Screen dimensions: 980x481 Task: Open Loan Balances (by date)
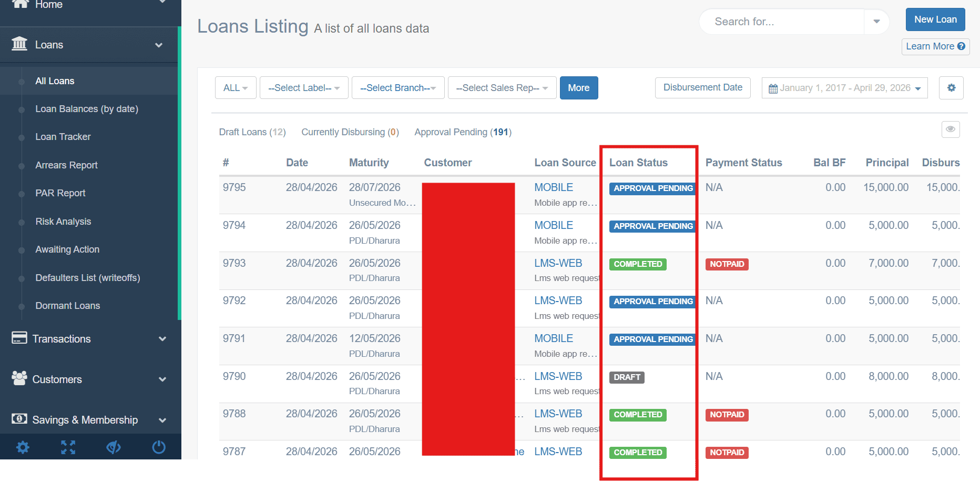point(87,109)
